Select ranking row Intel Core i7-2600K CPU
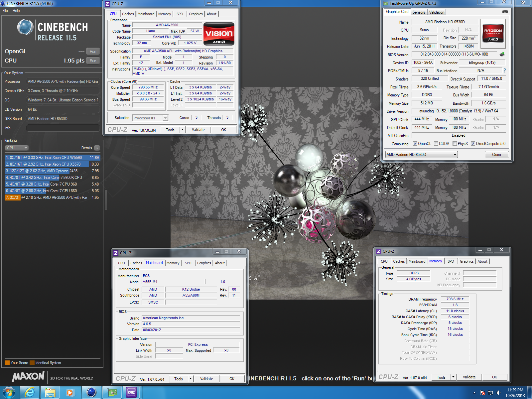The width and height of the screenshot is (532, 399). 52,178
